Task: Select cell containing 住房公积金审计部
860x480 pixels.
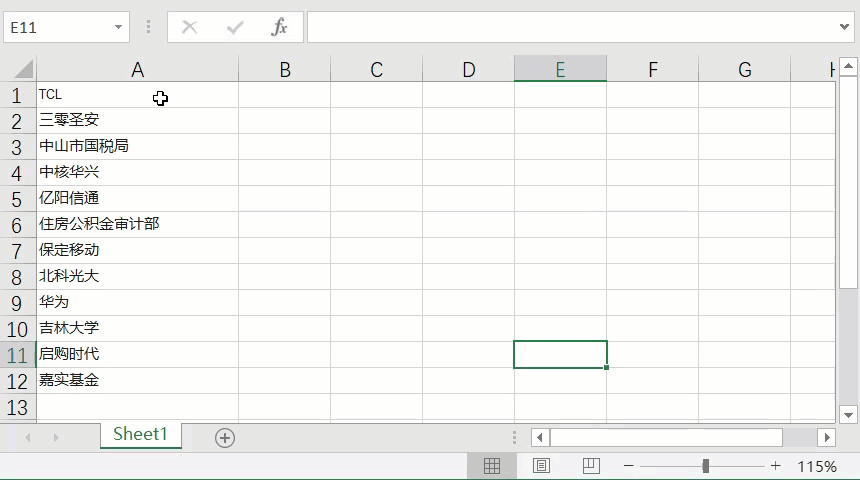Action: (138, 224)
